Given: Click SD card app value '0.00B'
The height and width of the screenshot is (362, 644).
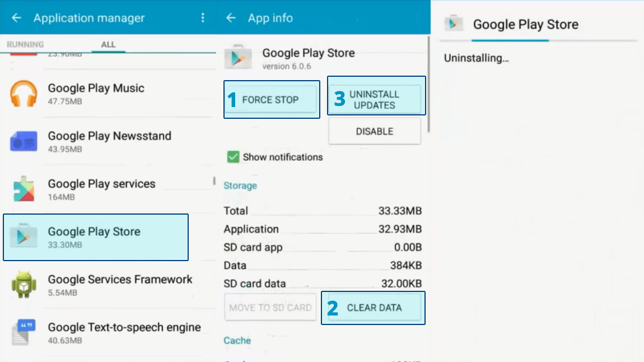Looking at the screenshot, I should (x=408, y=247).
